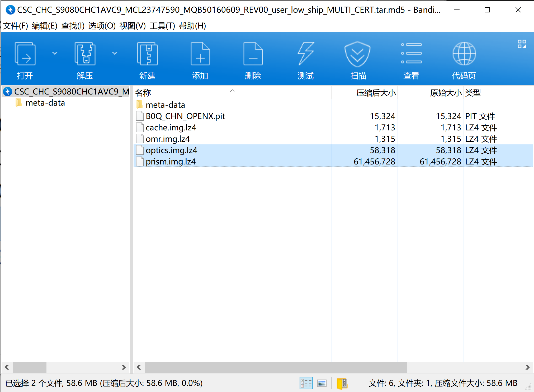Maximize the Bandizip window

pyautogui.click(x=487, y=10)
